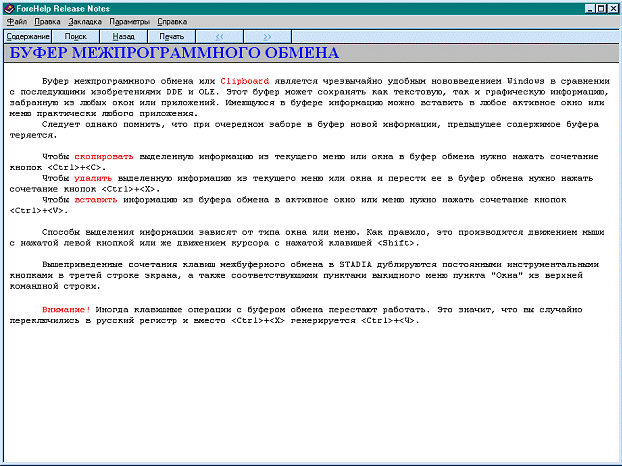Open the Параметры menu
The image size is (622, 466).
click(x=130, y=21)
